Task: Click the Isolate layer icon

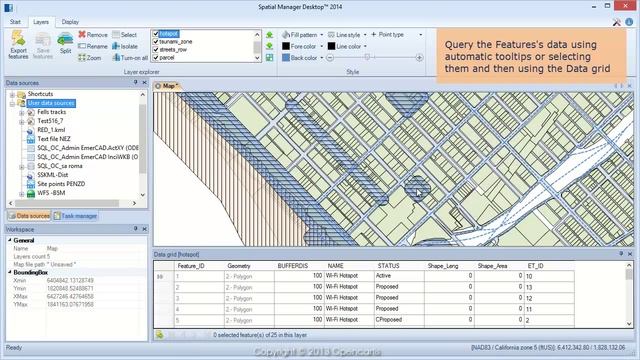Action: [x=116, y=46]
